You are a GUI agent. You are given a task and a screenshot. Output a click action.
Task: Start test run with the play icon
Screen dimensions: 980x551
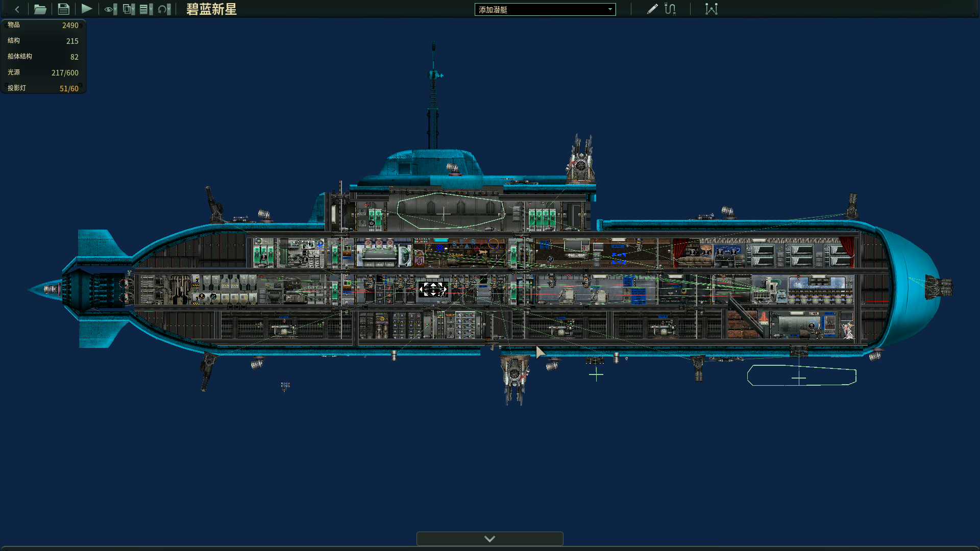[x=87, y=9]
